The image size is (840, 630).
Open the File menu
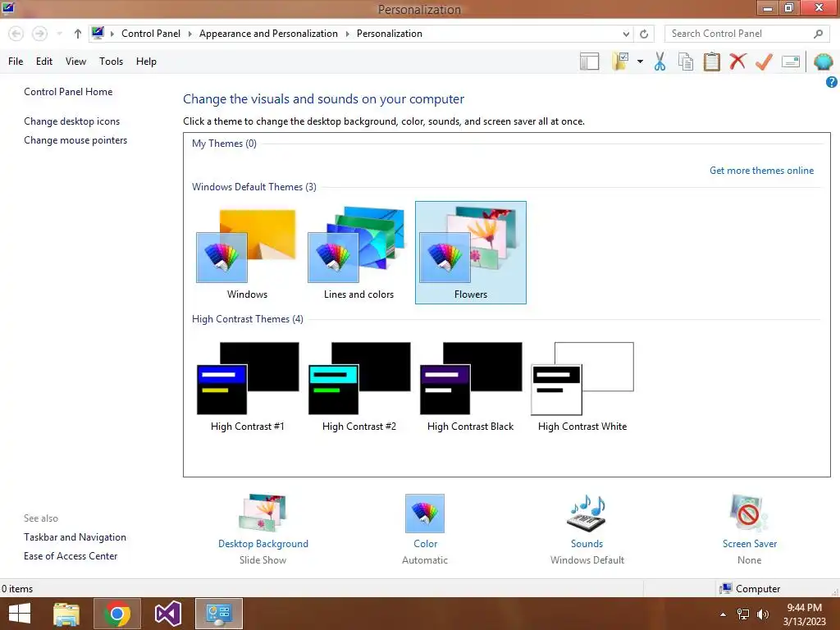point(16,62)
